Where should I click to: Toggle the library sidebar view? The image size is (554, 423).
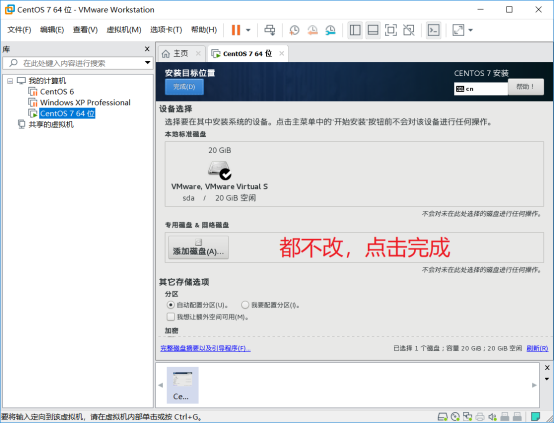[355, 30]
